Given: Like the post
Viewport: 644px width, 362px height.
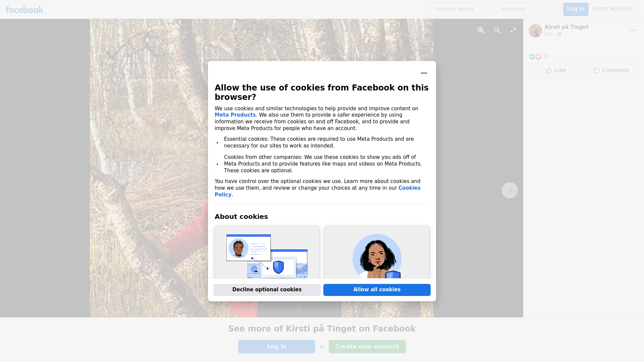Looking at the screenshot, I should click(556, 70).
